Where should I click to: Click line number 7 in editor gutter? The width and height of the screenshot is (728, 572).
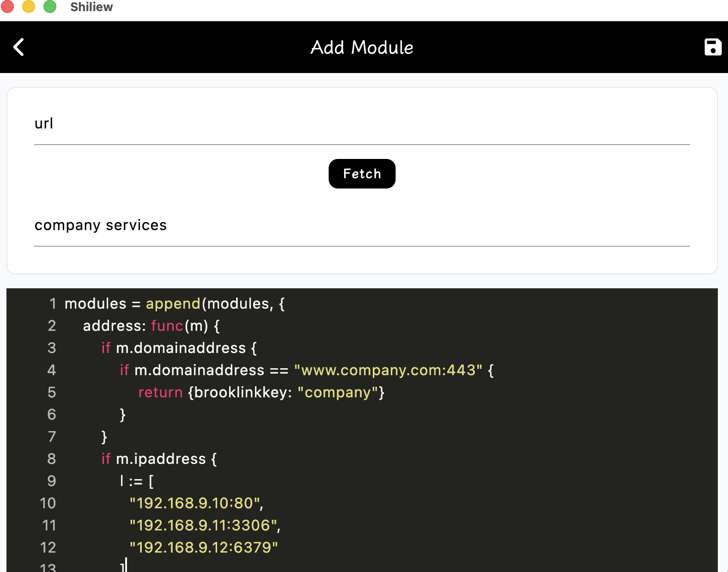[x=52, y=437]
